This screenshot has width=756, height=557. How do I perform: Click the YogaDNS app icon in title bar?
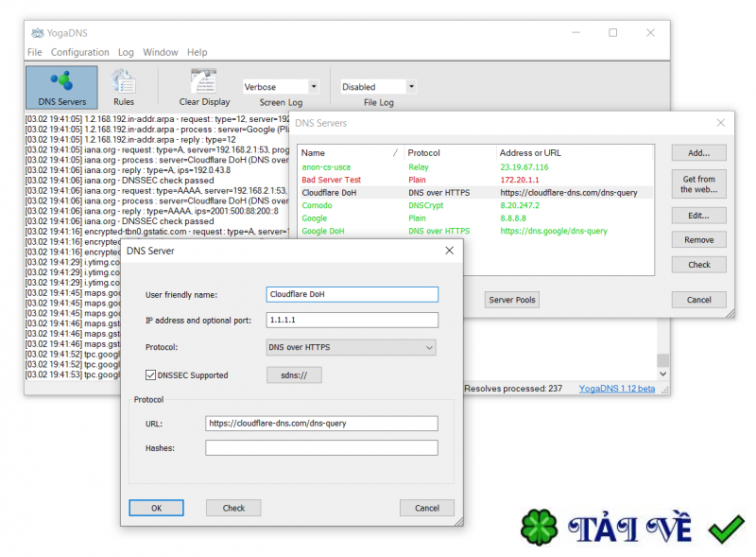coord(37,33)
